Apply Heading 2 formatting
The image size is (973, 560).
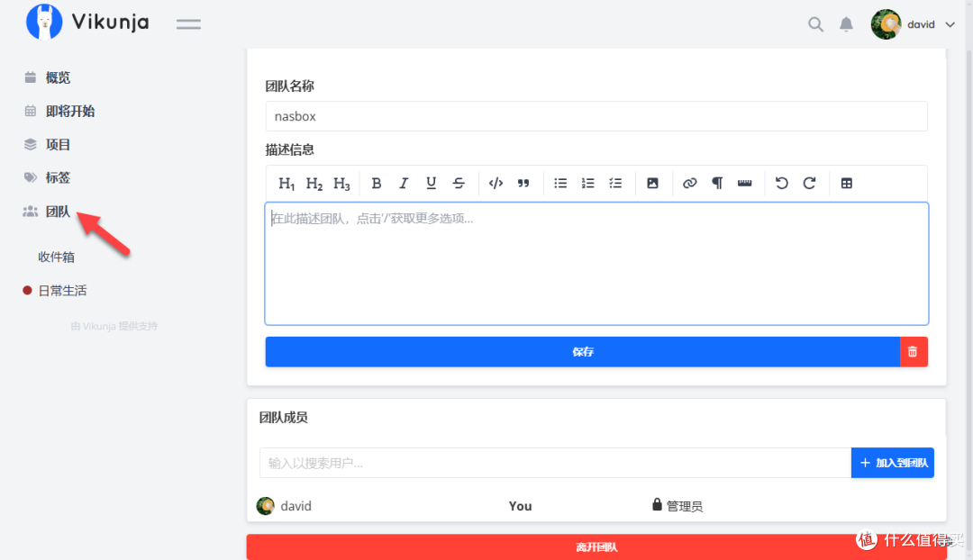[314, 183]
